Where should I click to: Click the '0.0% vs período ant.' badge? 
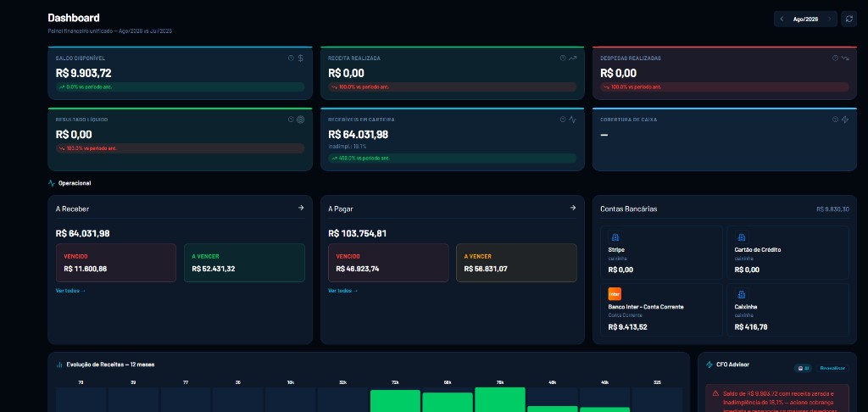pyautogui.click(x=180, y=87)
